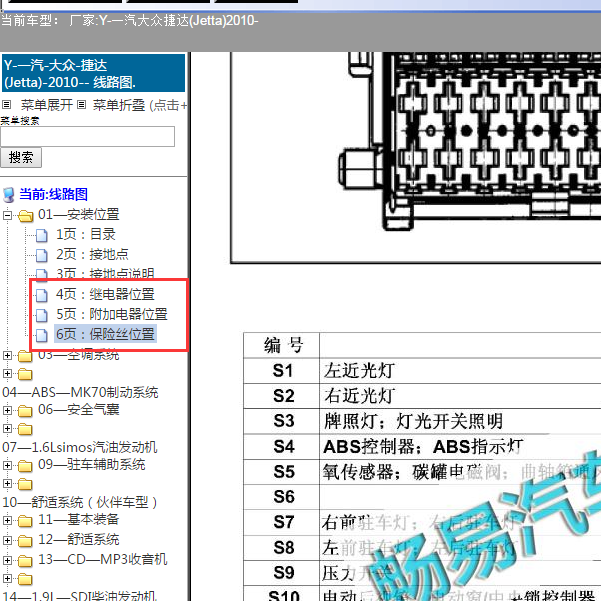Expand the 12—舒适系统 folder
This screenshot has height=601, width=601.
pyautogui.click(x=7, y=540)
